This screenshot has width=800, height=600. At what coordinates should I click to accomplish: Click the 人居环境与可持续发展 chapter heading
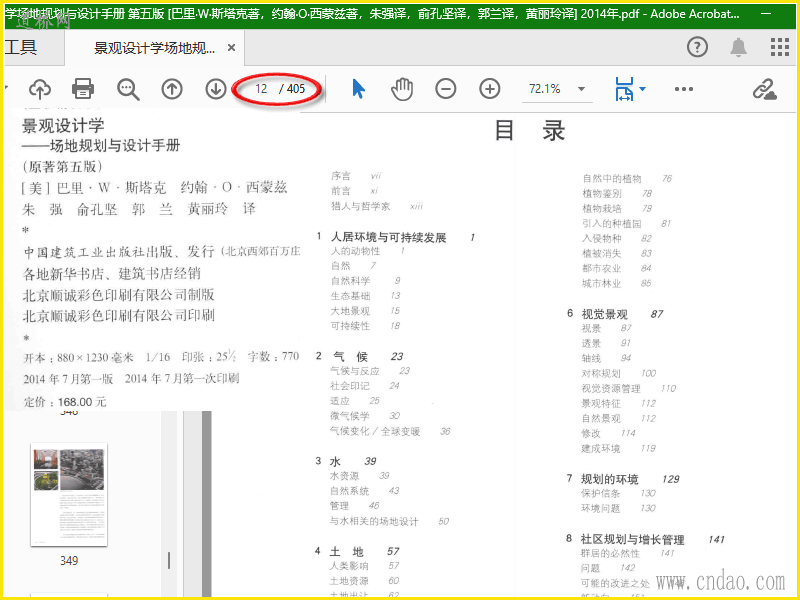pos(388,237)
